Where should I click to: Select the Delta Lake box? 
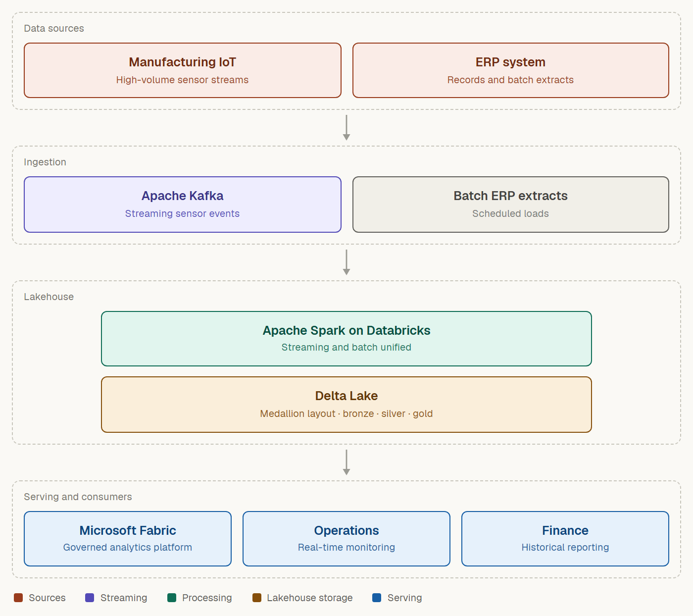[346, 405]
